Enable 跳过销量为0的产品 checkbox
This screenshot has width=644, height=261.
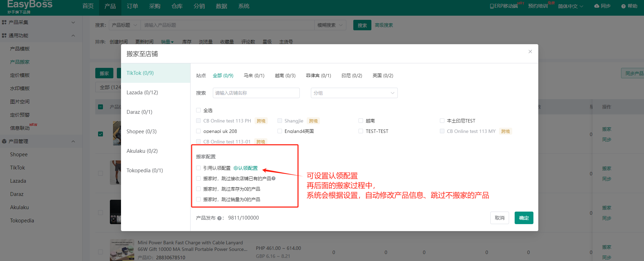coord(199,199)
